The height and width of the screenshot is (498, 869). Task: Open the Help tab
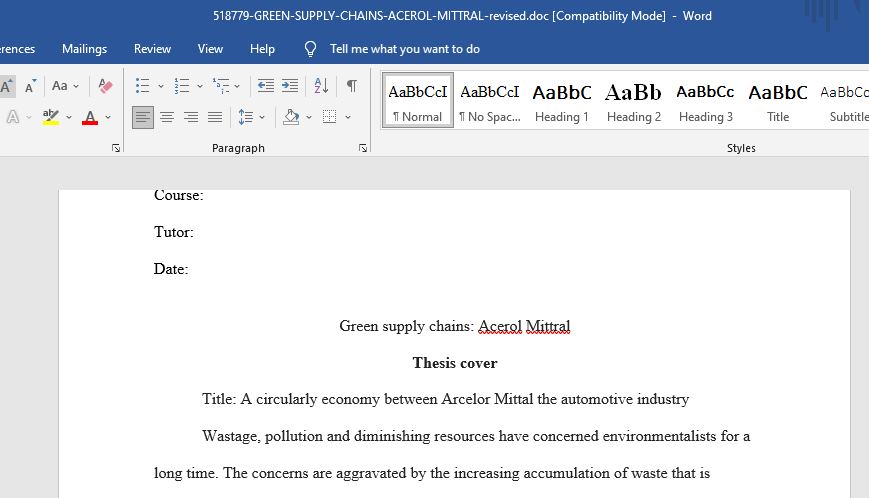click(262, 49)
